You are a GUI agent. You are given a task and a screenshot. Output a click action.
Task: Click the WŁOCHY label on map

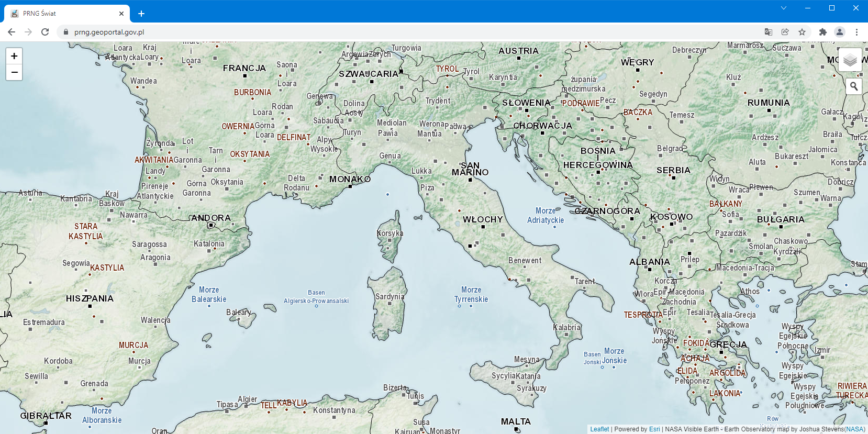482,219
